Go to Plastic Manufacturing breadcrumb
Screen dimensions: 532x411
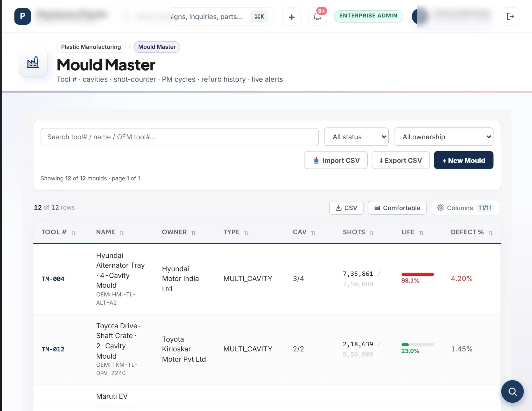[91, 47]
